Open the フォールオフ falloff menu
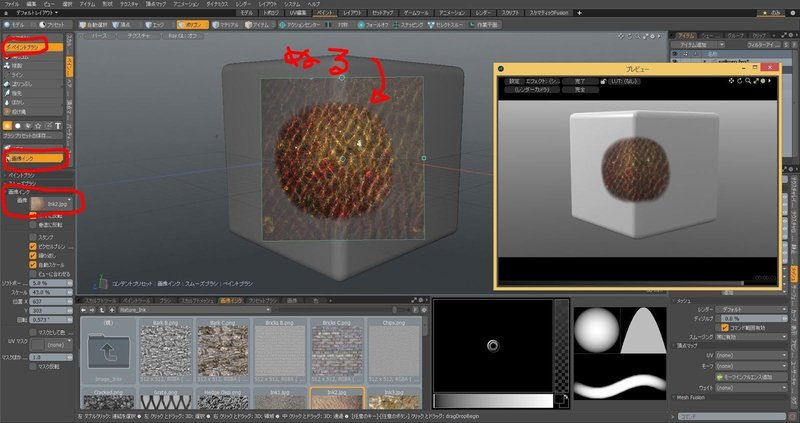Screen dimensions: 800x423 coord(373,24)
